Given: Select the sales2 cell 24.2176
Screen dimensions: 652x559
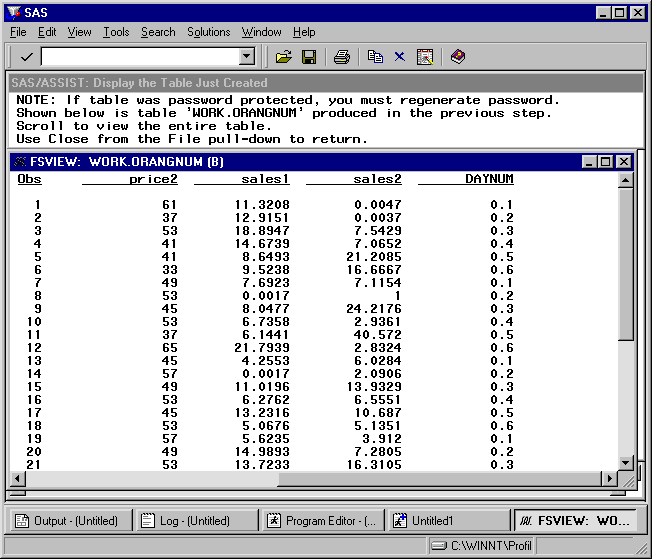Looking at the screenshot, I should [x=374, y=309].
